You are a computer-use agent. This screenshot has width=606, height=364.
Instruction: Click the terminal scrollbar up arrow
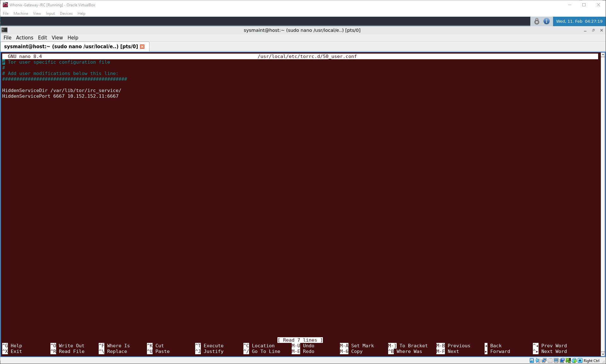(x=603, y=55)
